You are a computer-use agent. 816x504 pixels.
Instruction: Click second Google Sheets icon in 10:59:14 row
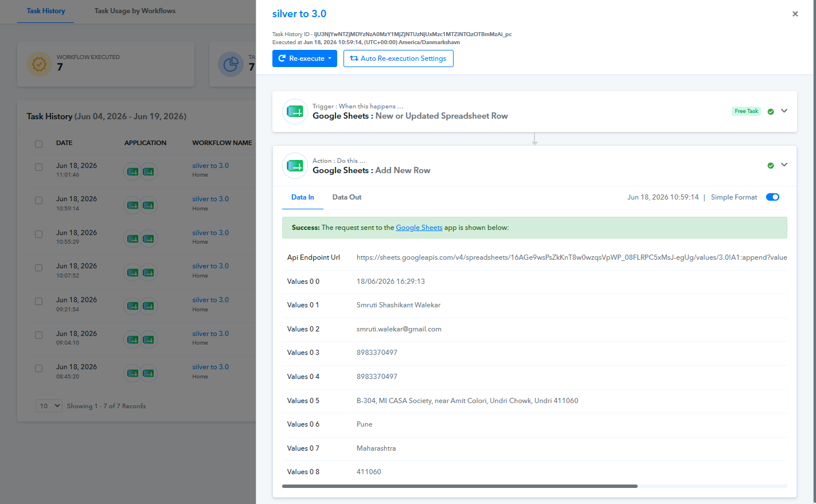(149, 205)
